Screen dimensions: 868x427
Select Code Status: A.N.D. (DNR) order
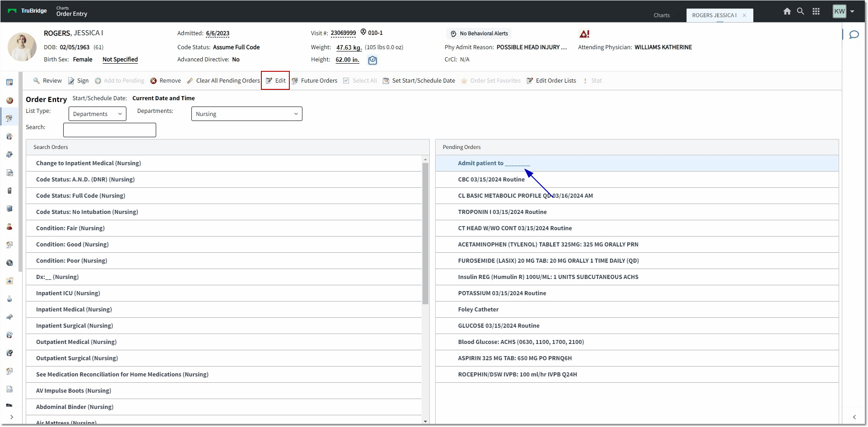click(x=224, y=180)
